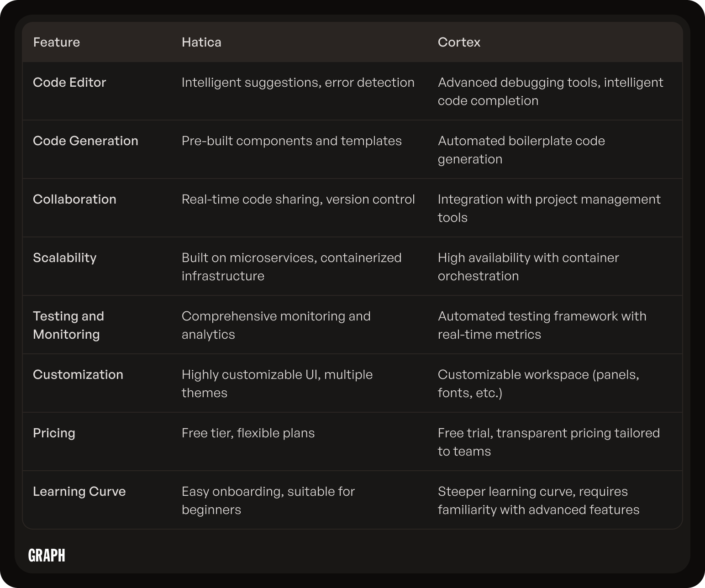Click the "Customization" row label
Screen dimensions: 705x588
(78, 375)
